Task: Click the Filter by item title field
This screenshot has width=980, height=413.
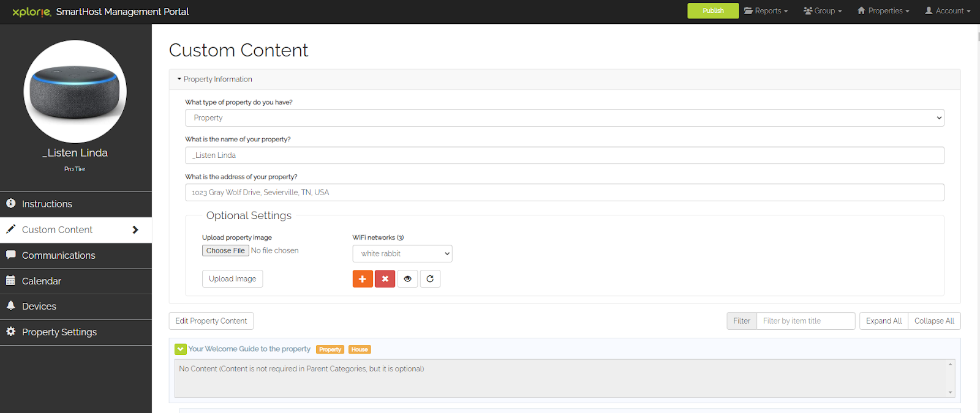Action: 806,321
